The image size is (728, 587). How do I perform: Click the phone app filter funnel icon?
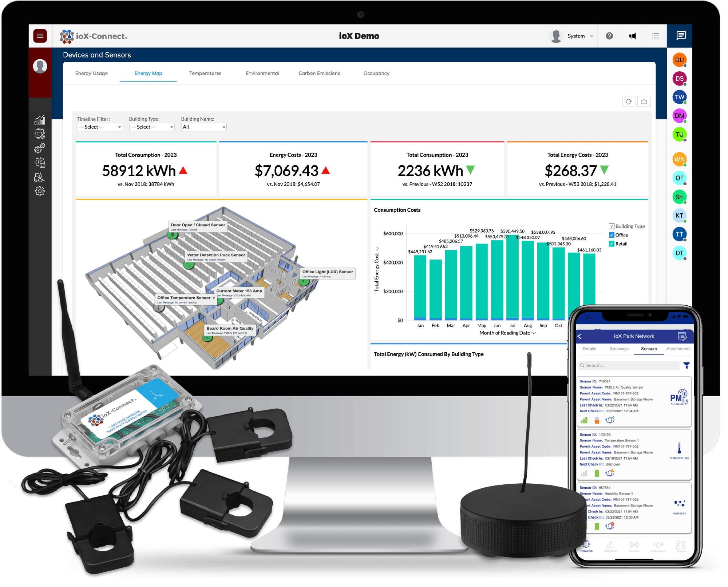tap(687, 365)
